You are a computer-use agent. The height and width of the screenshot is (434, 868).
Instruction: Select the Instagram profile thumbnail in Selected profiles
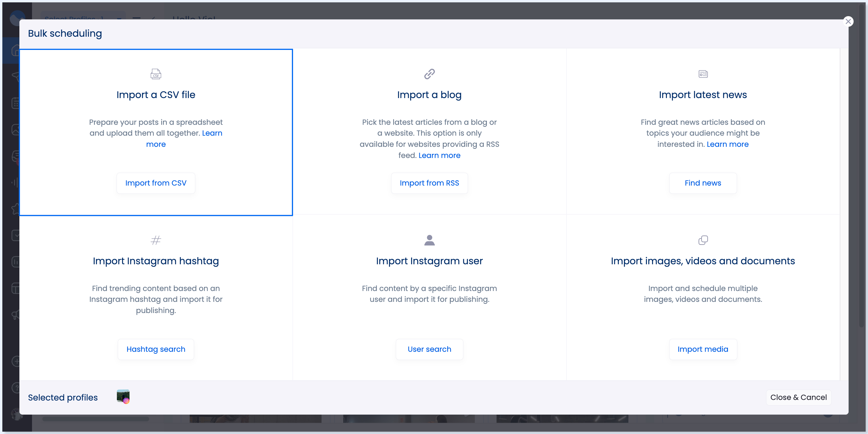click(123, 396)
